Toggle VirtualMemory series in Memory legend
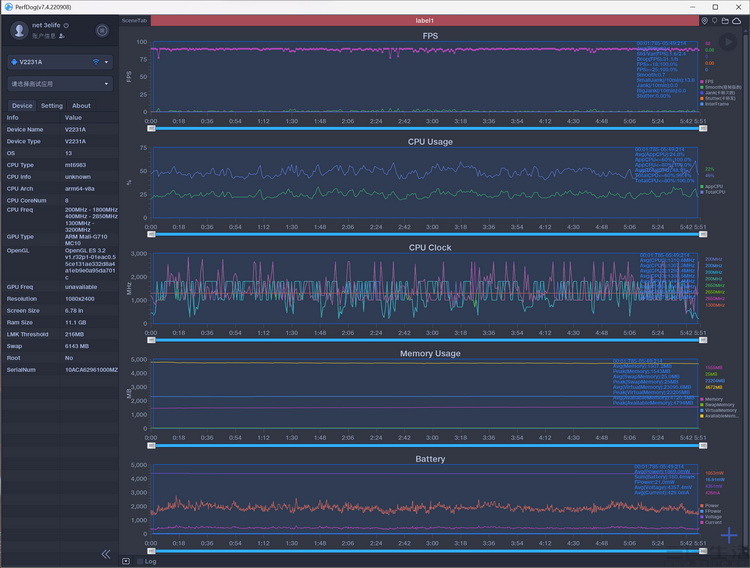The height and width of the screenshot is (568, 750). 719,411
